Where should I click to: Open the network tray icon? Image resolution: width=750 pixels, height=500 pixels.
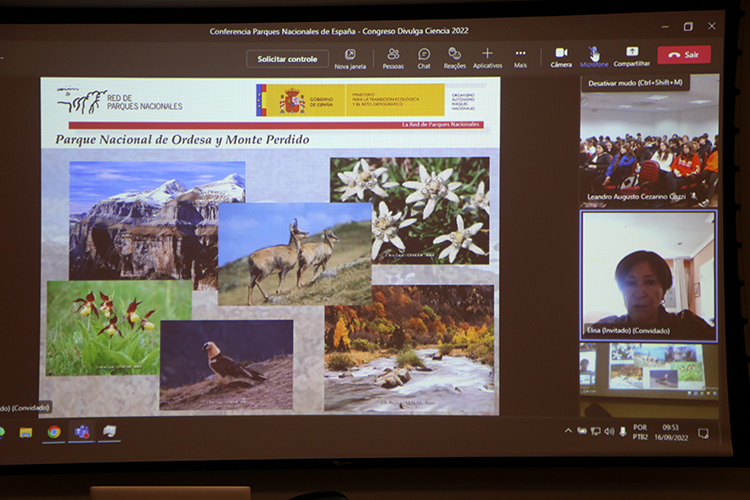click(596, 432)
